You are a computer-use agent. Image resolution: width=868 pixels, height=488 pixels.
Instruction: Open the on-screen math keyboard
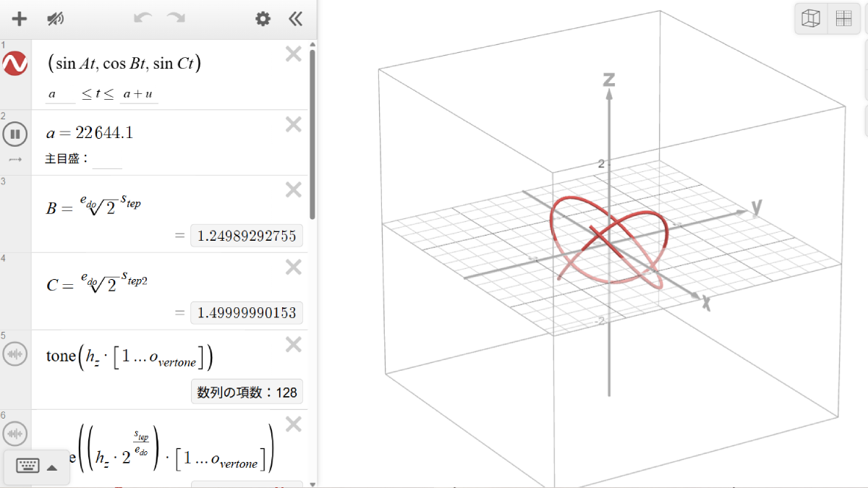(x=27, y=466)
